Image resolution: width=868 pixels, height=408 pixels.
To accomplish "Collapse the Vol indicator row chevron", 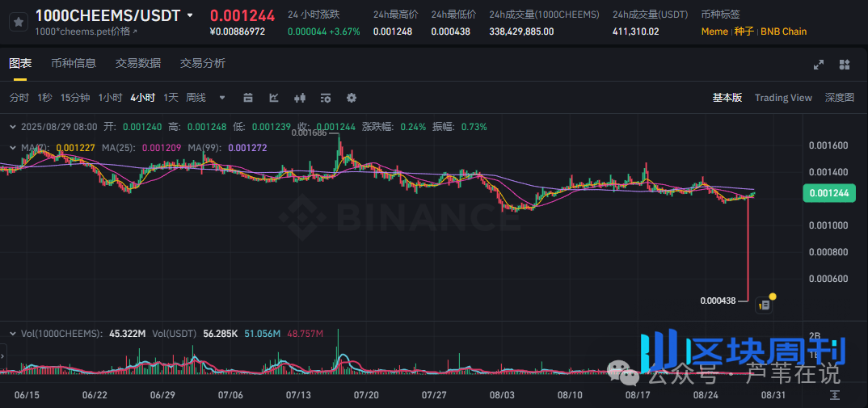I will click(13, 334).
